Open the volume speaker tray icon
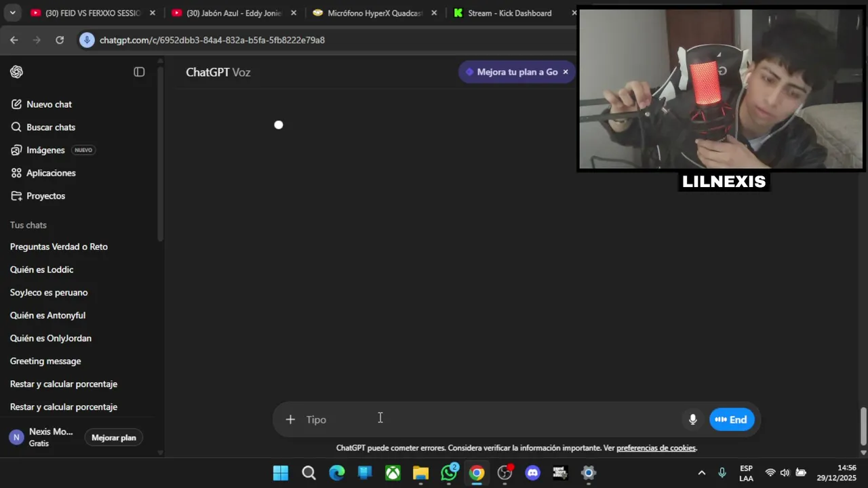The width and height of the screenshot is (868, 488). click(x=785, y=473)
